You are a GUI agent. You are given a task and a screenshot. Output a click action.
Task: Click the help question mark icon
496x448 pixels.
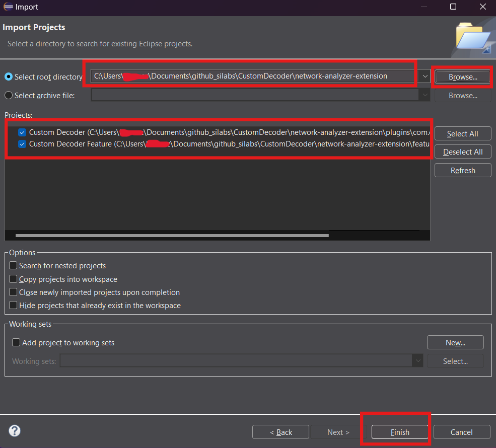[x=15, y=430]
